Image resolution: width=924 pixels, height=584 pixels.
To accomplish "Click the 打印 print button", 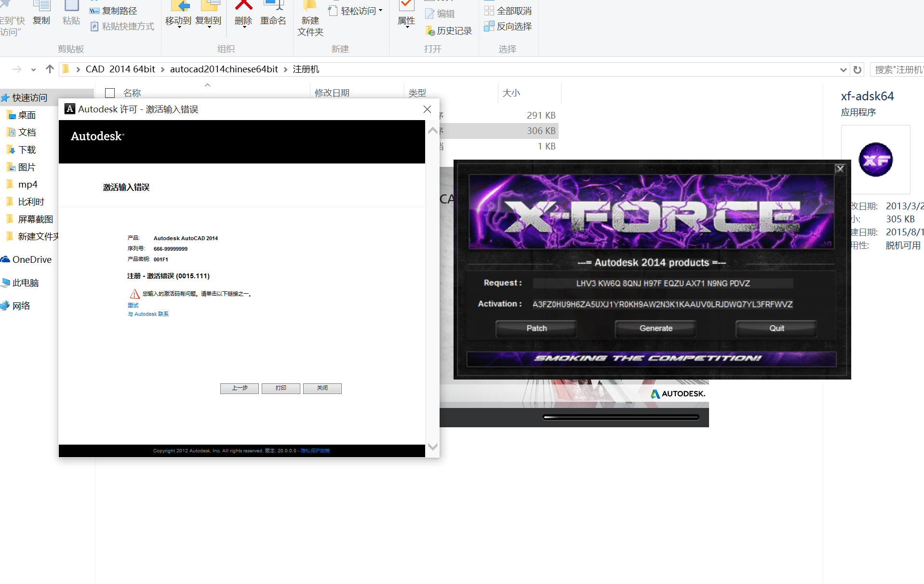I will (x=281, y=388).
